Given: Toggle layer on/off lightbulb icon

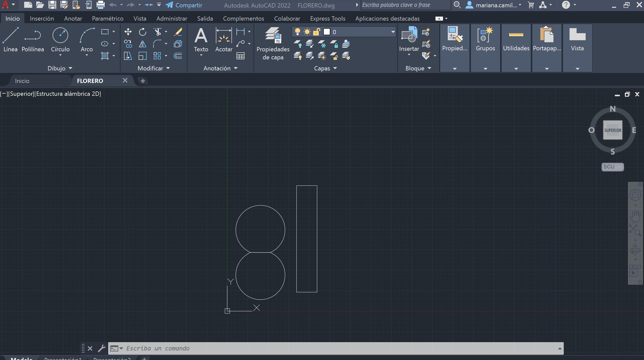Looking at the screenshot, I should (x=297, y=32).
